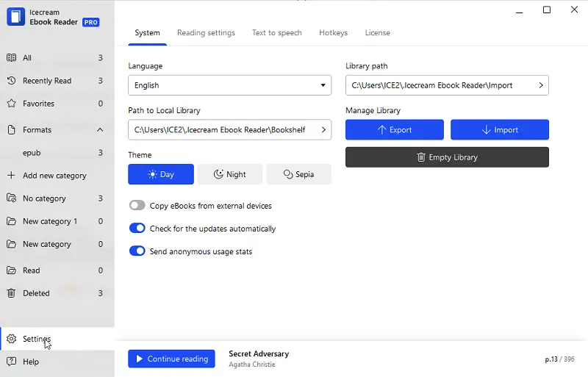Click the Icecream Ebook Reader logo icon

pos(15,17)
